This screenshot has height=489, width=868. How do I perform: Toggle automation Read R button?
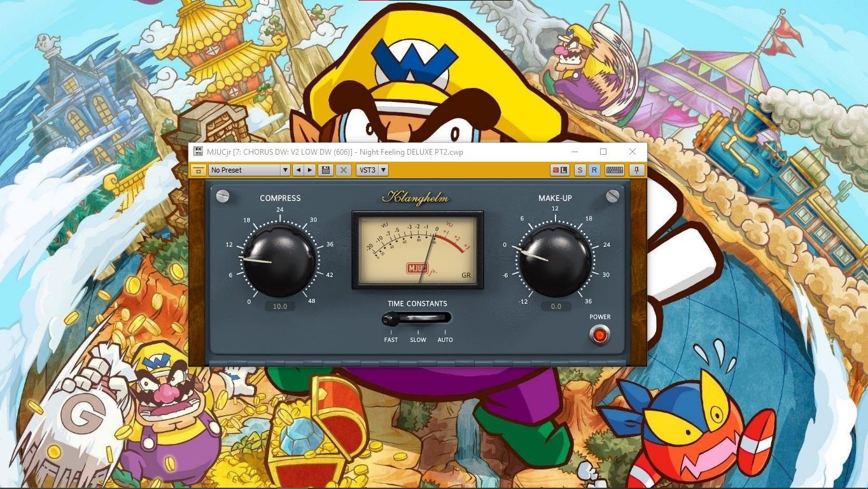(594, 170)
